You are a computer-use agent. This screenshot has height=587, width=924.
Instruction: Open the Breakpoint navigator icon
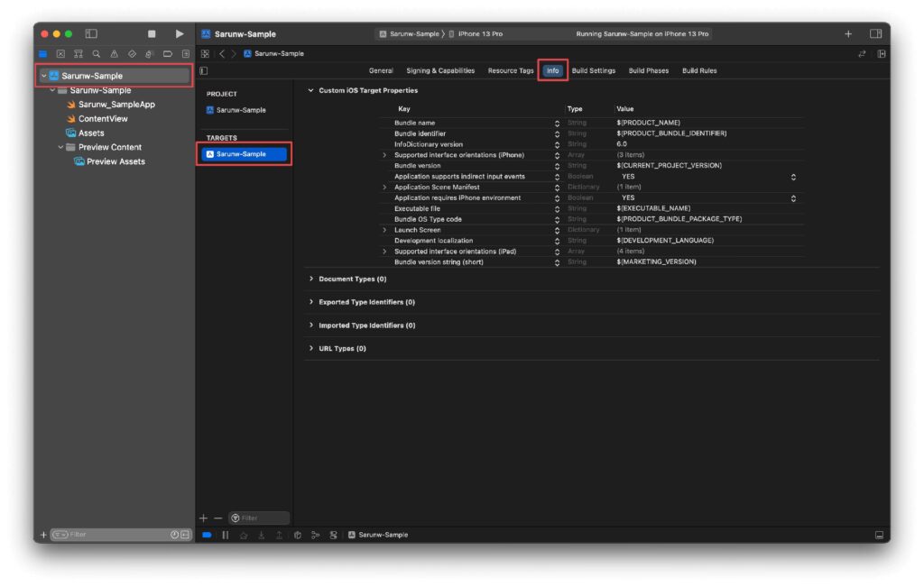tap(168, 54)
